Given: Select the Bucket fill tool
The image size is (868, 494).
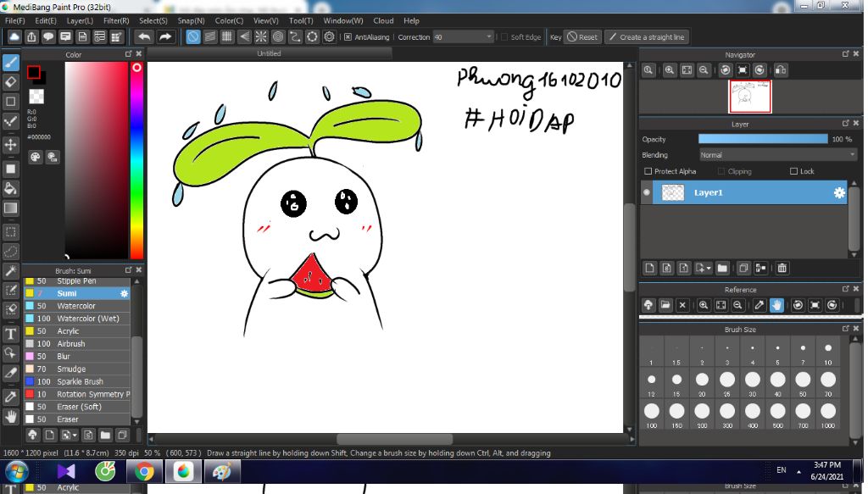Looking at the screenshot, I should tap(10, 189).
